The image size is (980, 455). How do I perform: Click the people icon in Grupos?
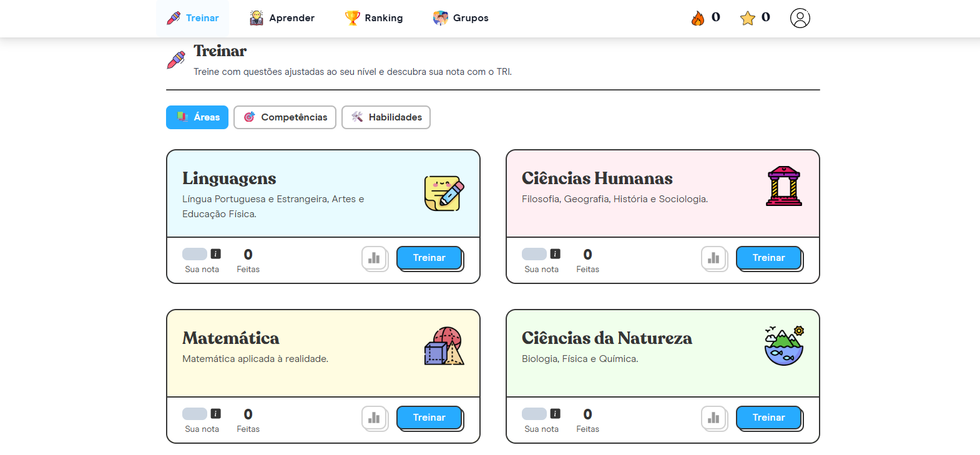[x=441, y=18]
